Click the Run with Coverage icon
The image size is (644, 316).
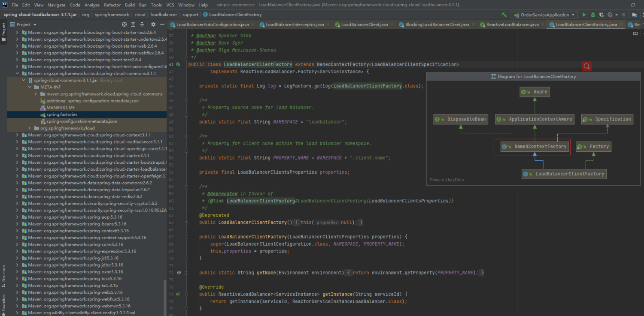pos(601,15)
